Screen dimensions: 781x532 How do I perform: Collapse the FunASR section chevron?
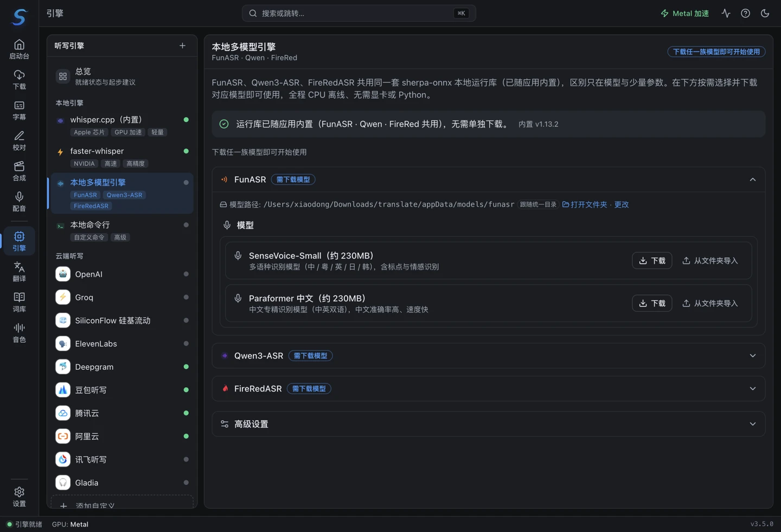pos(752,180)
